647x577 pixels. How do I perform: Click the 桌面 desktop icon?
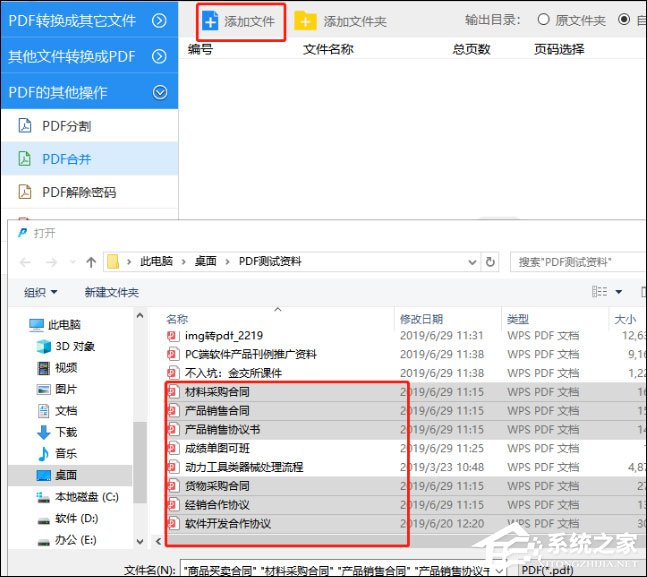tap(44, 475)
